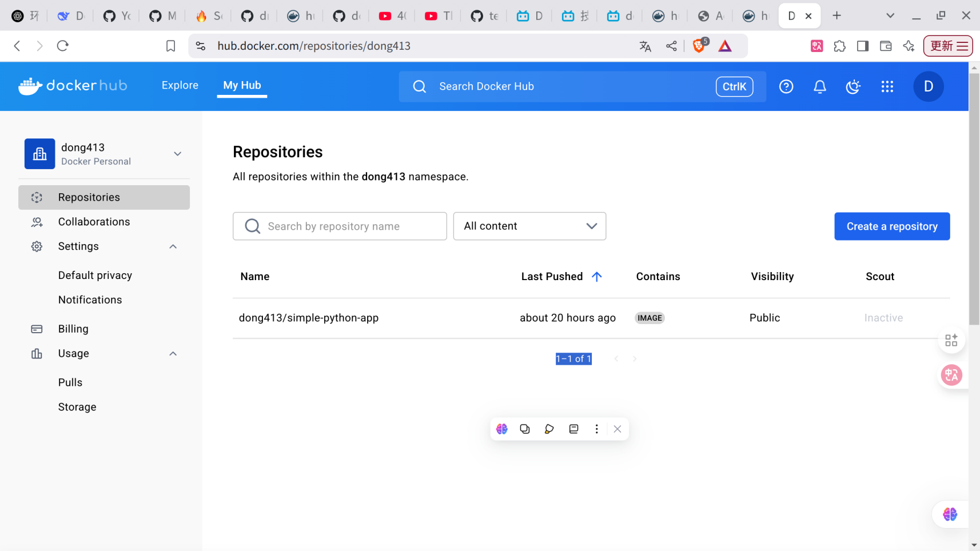Open Repositories in the sidebar
Viewport: 980px width, 551px height.
pyautogui.click(x=104, y=197)
